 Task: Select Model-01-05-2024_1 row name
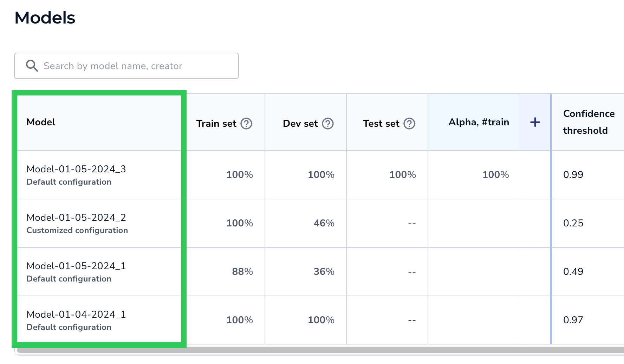(x=76, y=266)
